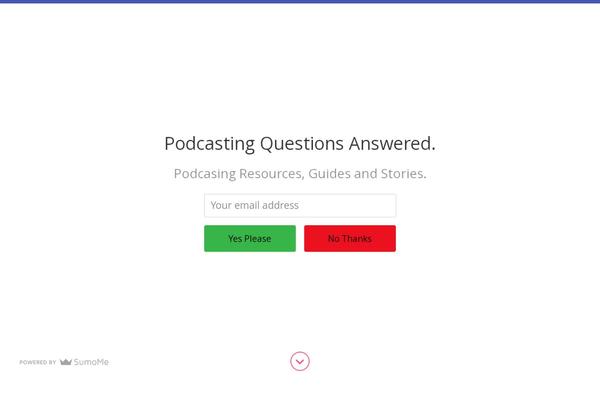
Task: Click the green Yes Please button
Action: click(250, 238)
